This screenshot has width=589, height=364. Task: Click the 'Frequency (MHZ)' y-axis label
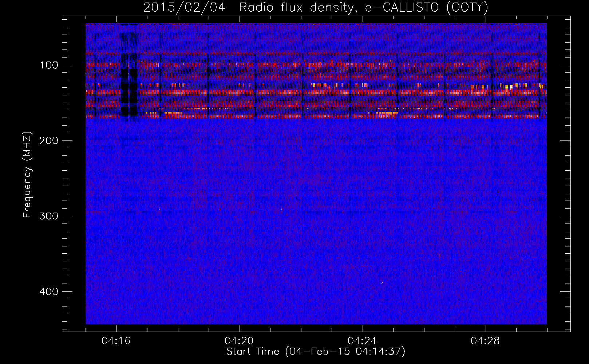(27, 175)
